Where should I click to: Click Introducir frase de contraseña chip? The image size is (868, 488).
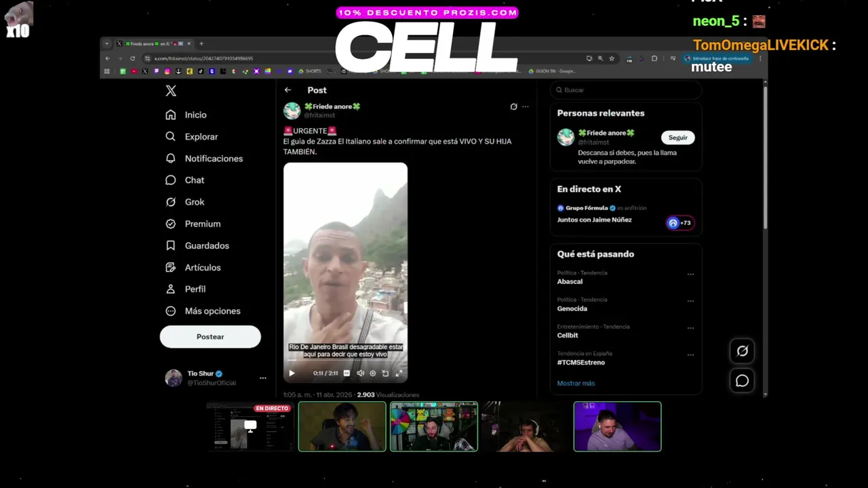point(717,58)
